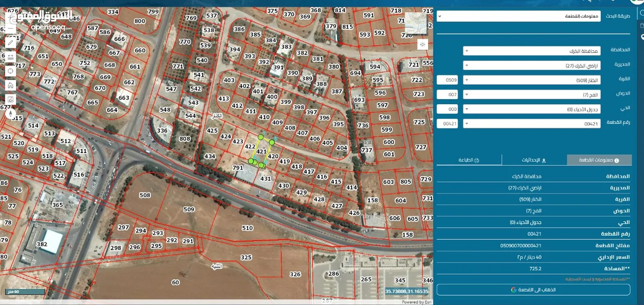Select parcel 791 on the map

pyautogui.click(x=238, y=168)
